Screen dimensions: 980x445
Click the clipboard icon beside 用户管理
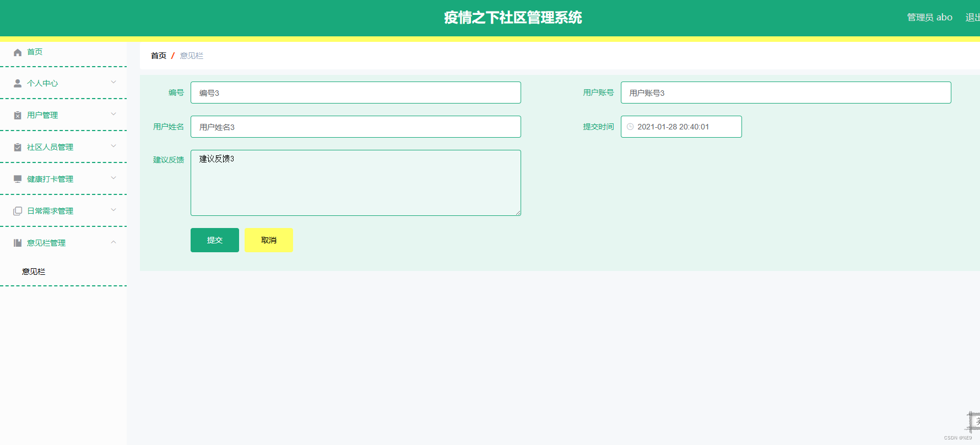pos(18,115)
